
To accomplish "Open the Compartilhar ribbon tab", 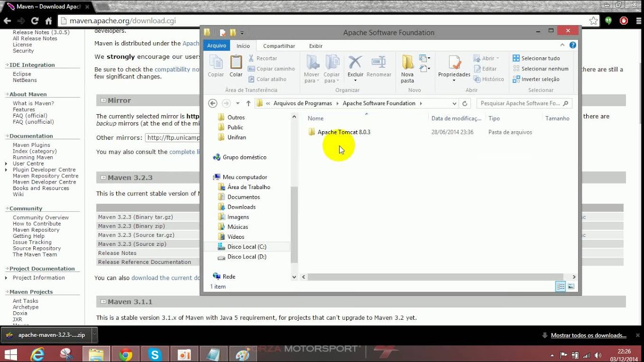I will [279, 46].
